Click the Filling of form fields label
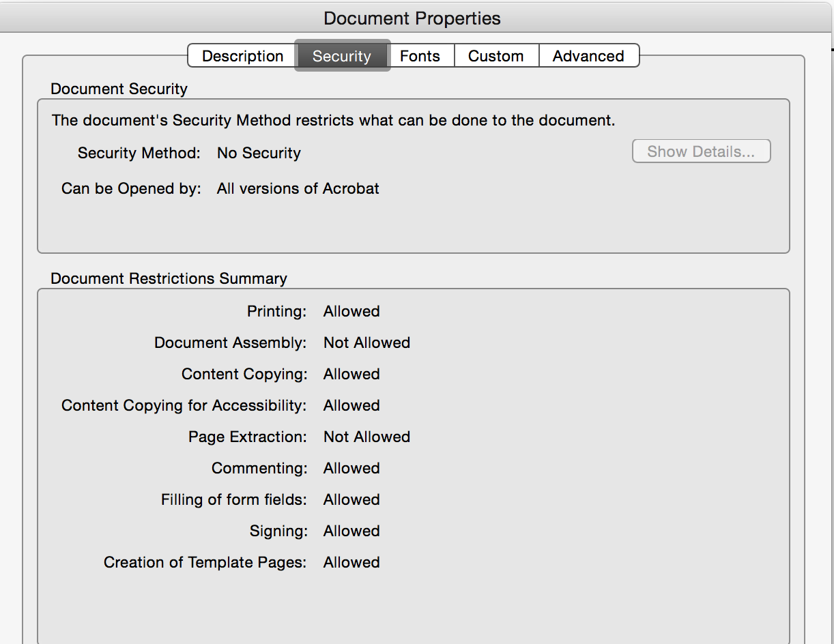 point(234,499)
